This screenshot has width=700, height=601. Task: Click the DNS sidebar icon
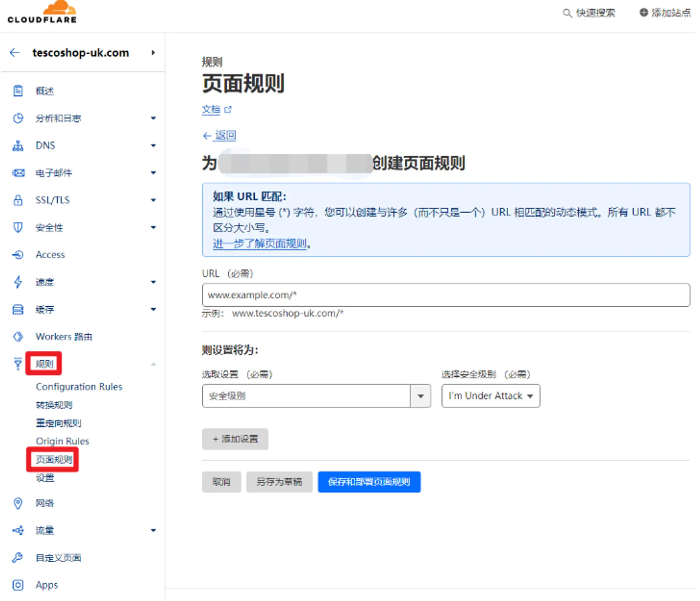pyautogui.click(x=18, y=146)
